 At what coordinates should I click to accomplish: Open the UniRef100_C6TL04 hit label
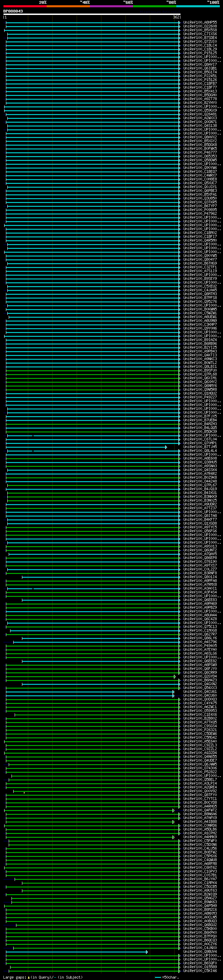click(x=200, y=439)
